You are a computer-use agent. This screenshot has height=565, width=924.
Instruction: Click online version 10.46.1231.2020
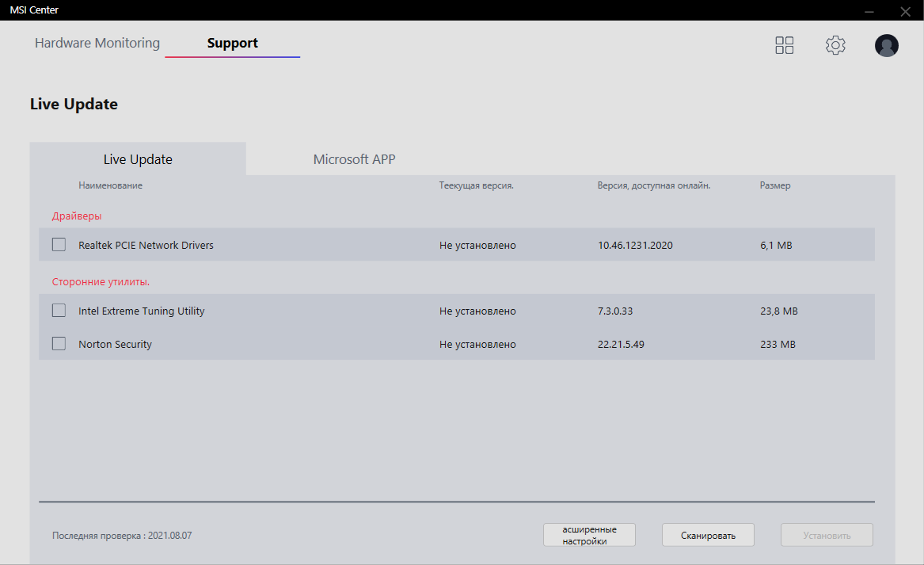click(x=635, y=246)
